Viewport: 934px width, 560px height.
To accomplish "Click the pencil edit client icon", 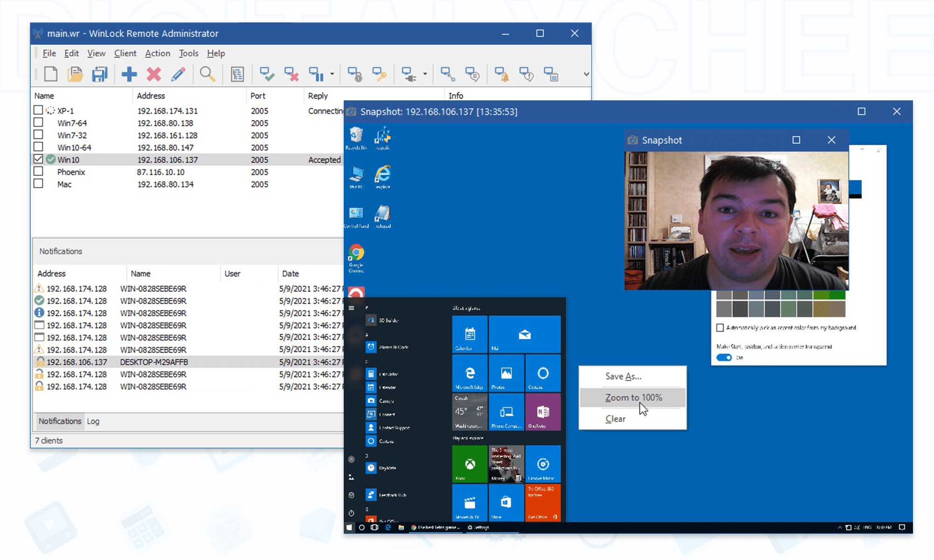I will tap(178, 74).
